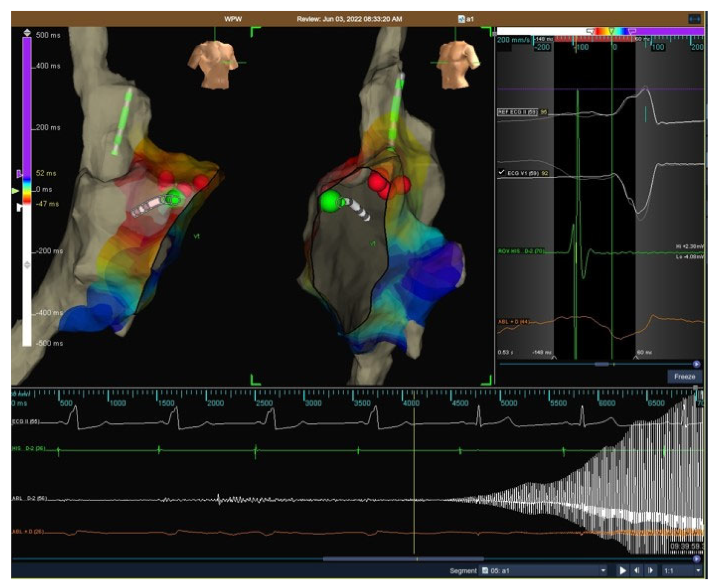Click the up-down arrow atop color scale

coord(27,33)
